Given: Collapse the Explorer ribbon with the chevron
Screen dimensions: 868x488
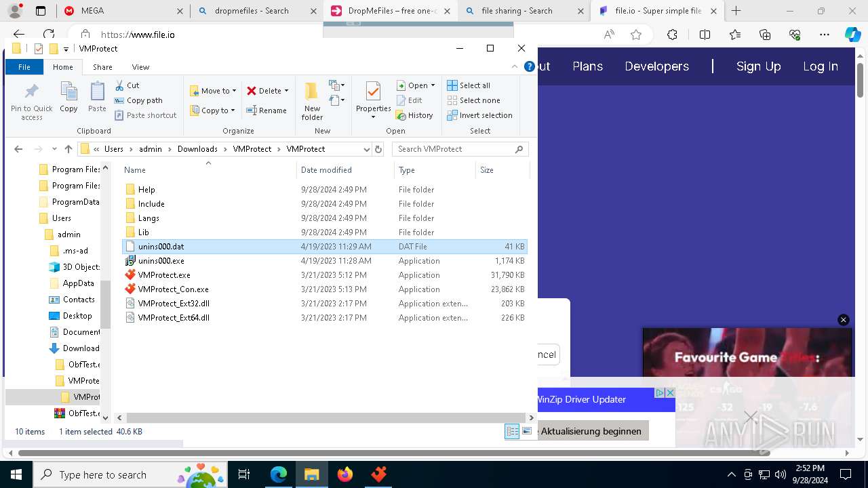Looking at the screenshot, I should (515, 66).
